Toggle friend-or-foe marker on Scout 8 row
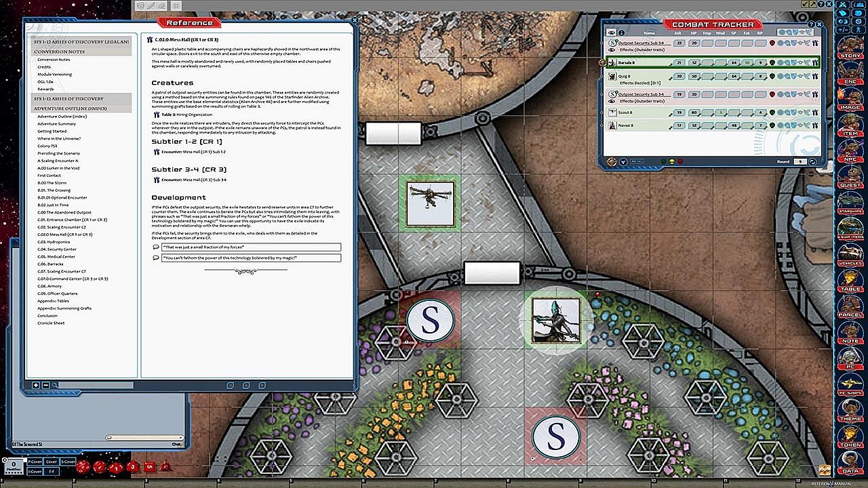 [x=772, y=113]
